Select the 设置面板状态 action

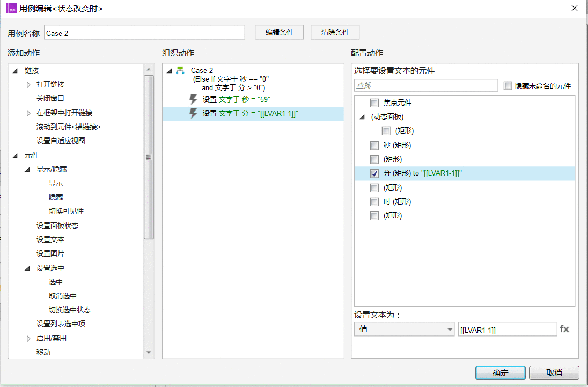(x=57, y=225)
